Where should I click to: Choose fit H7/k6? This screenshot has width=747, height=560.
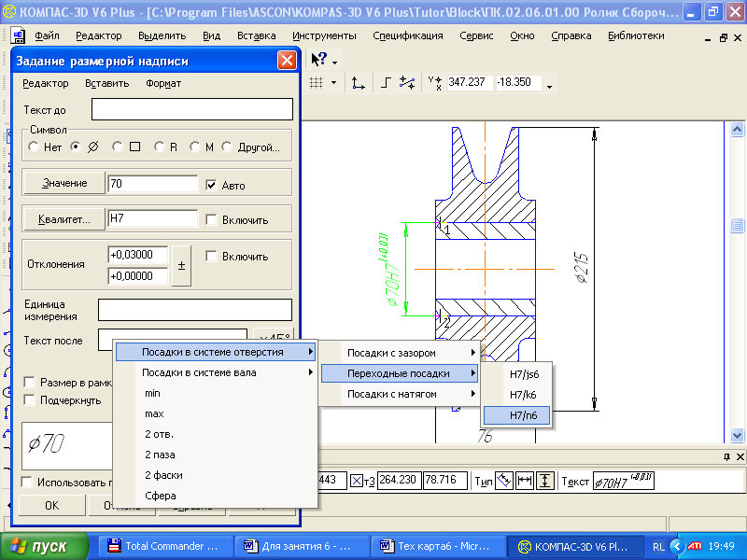coord(516,395)
